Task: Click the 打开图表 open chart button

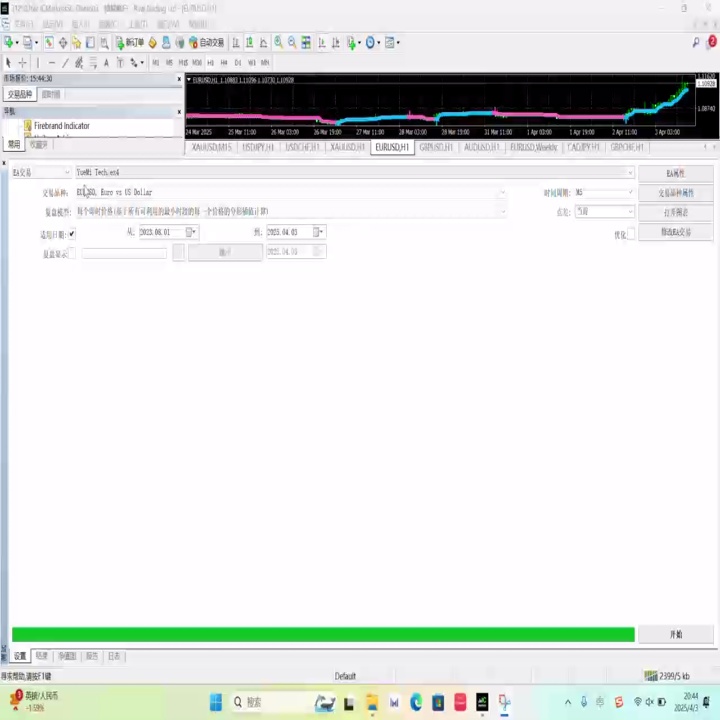Action: coord(676,213)
